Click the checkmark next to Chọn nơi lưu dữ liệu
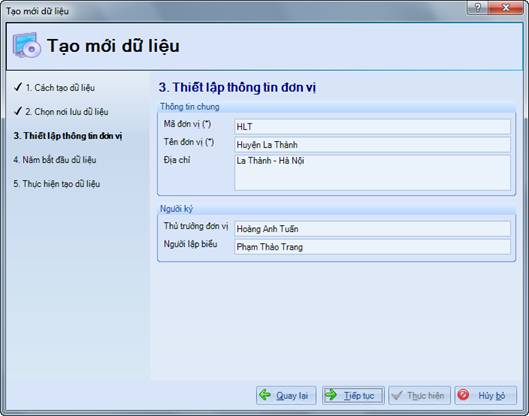This screenshot has height=416, width=529. point(18,111)
